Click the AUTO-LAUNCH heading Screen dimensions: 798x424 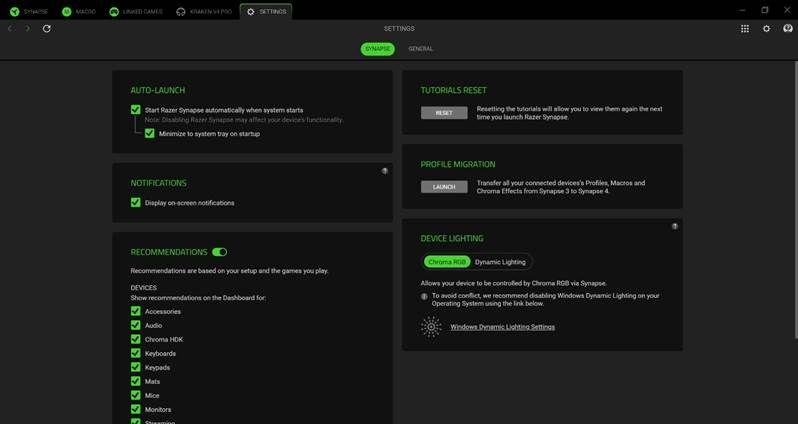(158, 90)
